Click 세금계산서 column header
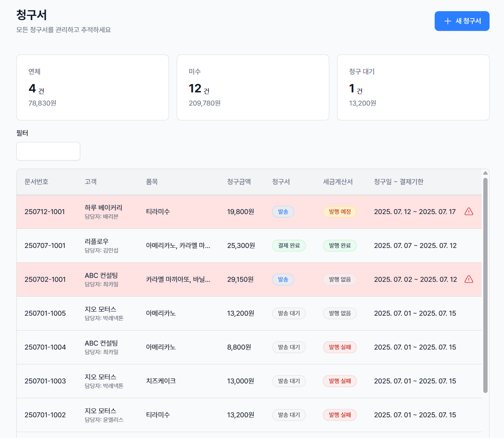504x438 pixels. 338,182
